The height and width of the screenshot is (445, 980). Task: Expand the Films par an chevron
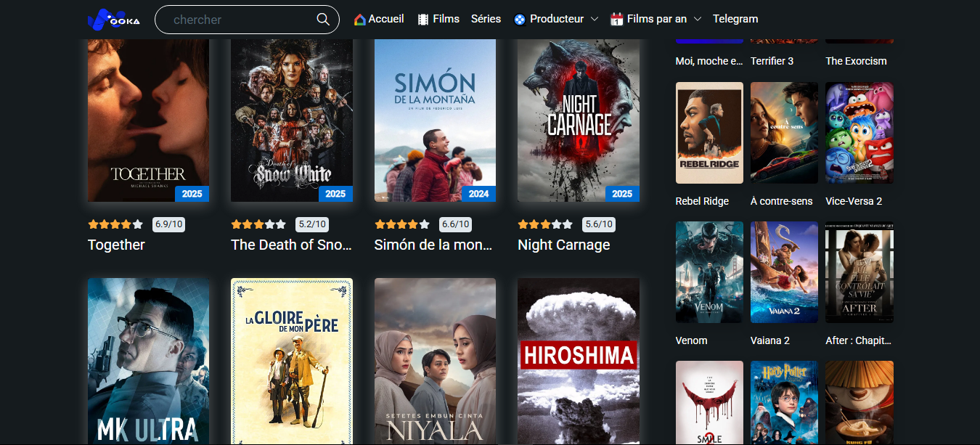pos(697,20)
